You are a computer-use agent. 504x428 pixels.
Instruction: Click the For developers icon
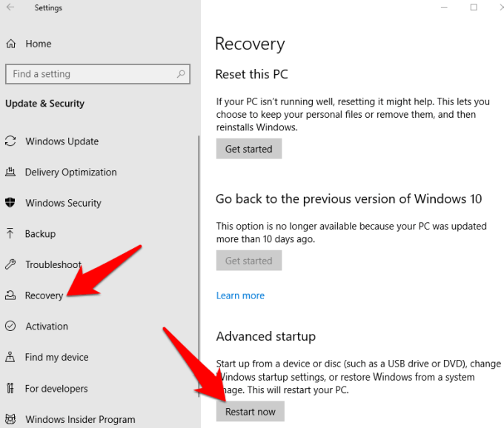pyautogui.click(x=10, y=389)
